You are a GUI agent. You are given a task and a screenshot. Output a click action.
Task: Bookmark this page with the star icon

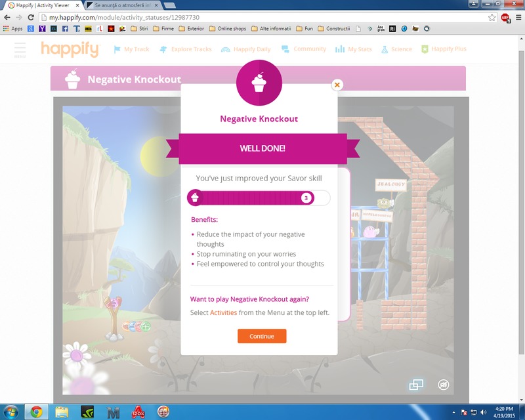point(492,18)
